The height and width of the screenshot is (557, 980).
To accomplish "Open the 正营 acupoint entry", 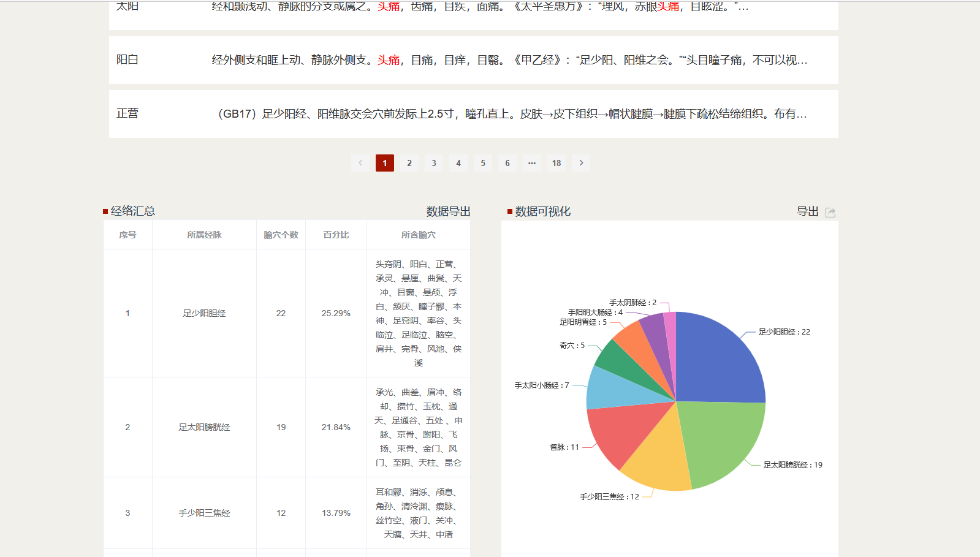I will click(x=127, y=114).
